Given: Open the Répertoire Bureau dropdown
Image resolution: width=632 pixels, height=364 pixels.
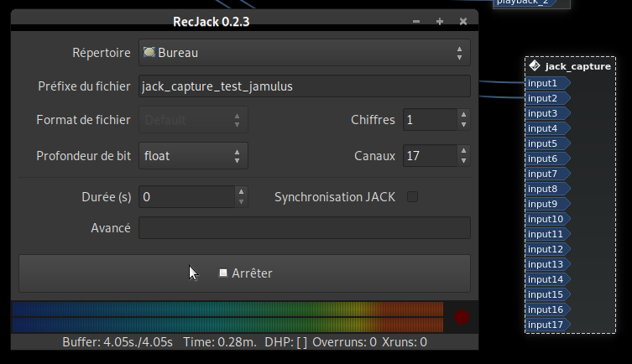Looking at the screenshot, I should (305, 53).
